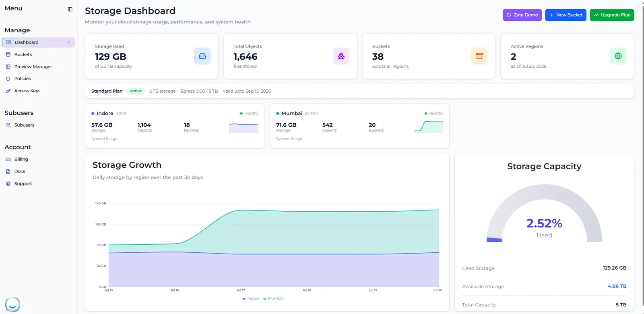644x314 pixels.
Task: Open the Support link
Action: point(23,183)
